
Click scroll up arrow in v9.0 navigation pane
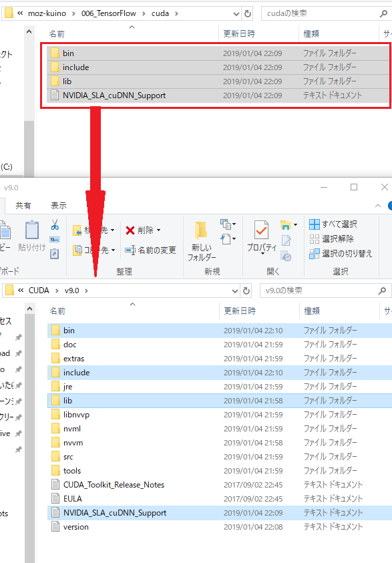click(30, 309)
